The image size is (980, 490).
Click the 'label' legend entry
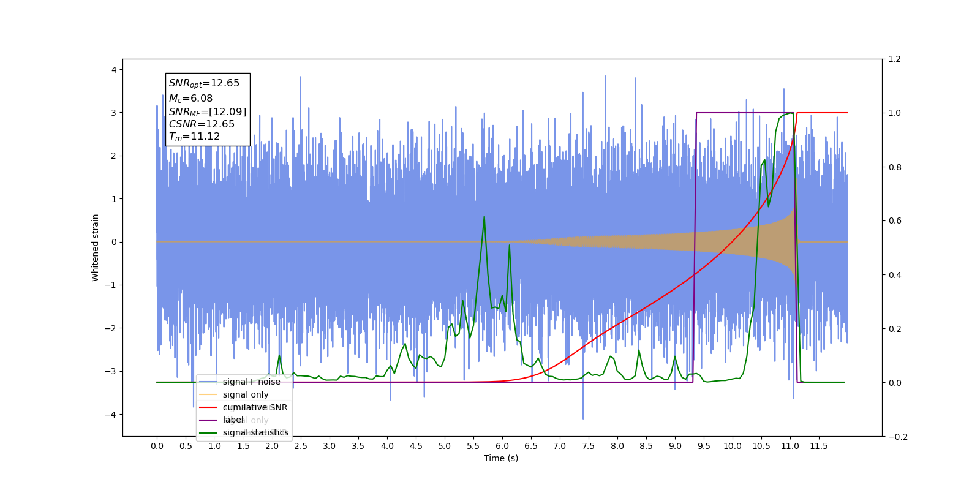(233, 420)
